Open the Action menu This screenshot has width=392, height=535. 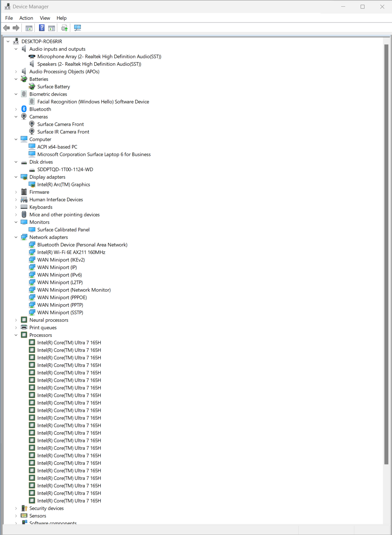pyautogui.click(x=26, y=18)
